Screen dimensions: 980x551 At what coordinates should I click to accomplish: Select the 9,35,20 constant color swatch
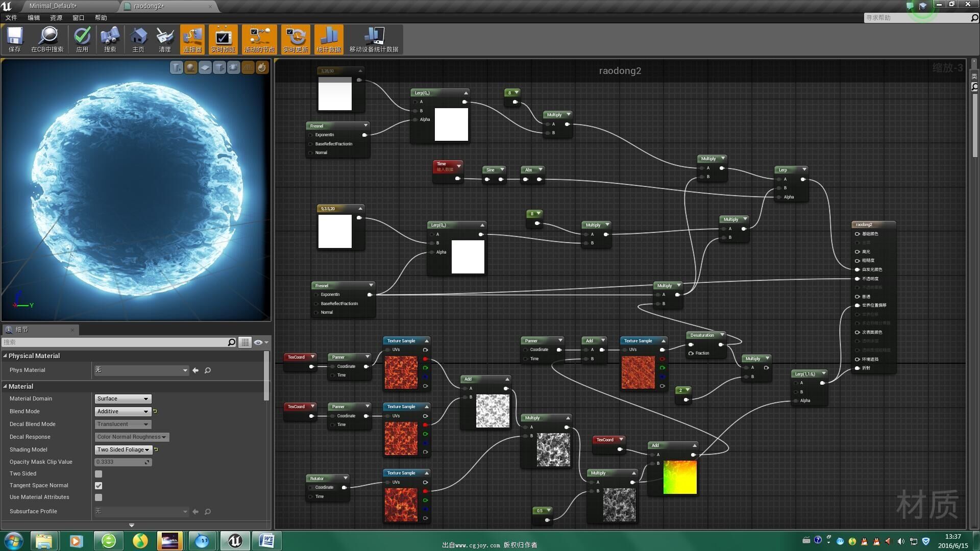pos(335,231)
